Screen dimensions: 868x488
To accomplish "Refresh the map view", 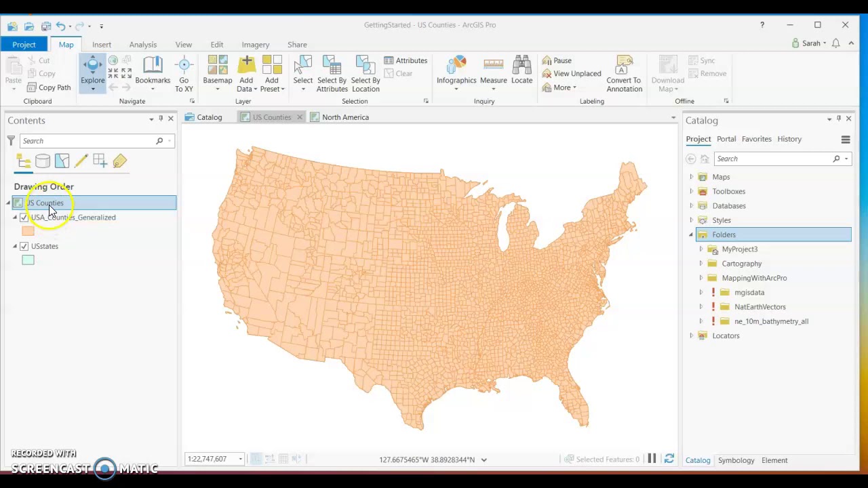I will point(669,459).
